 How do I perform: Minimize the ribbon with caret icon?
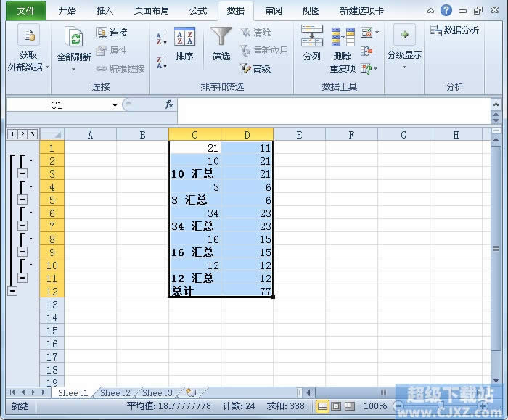[430, 11]
